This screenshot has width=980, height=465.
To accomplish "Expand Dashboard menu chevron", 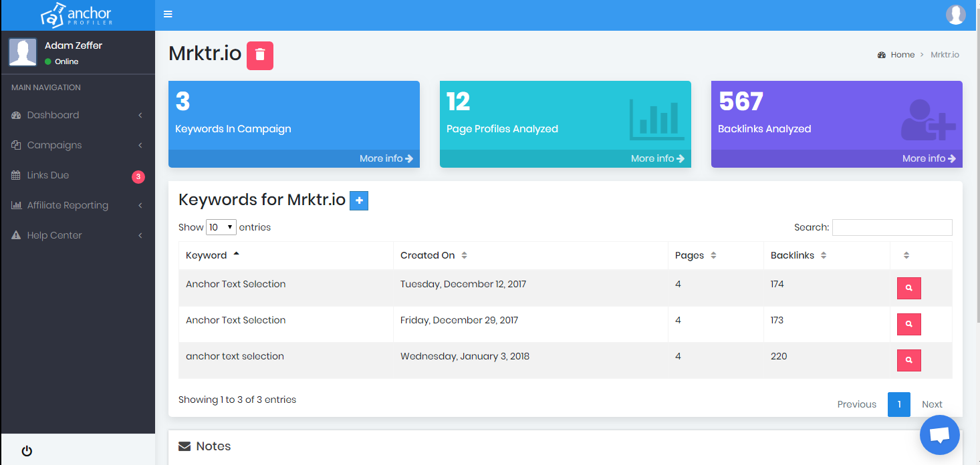I will pos(140,115).
